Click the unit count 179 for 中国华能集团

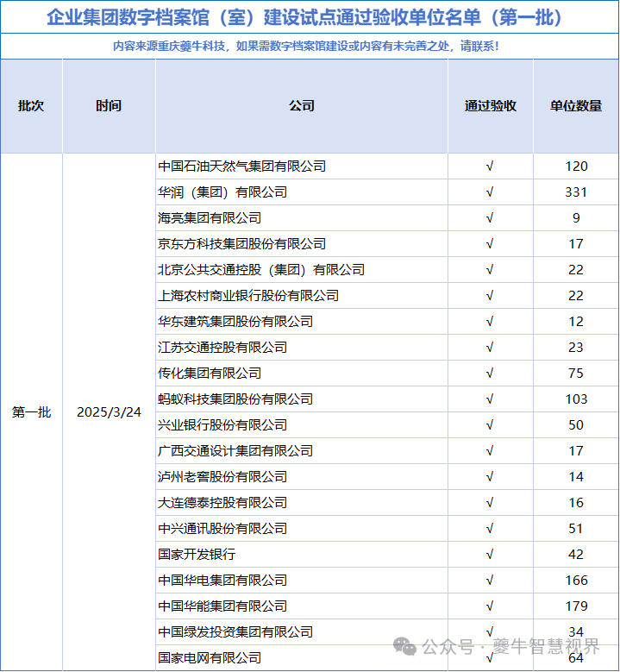pos(576,606)
